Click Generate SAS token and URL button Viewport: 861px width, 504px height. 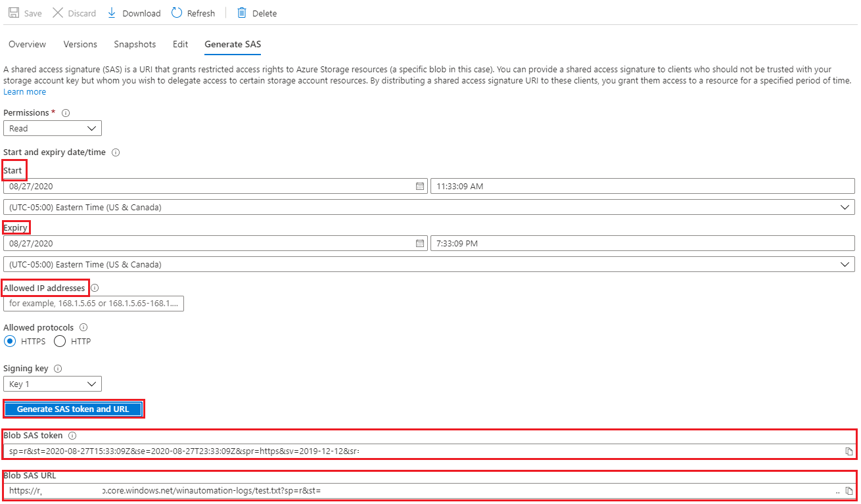73,409
